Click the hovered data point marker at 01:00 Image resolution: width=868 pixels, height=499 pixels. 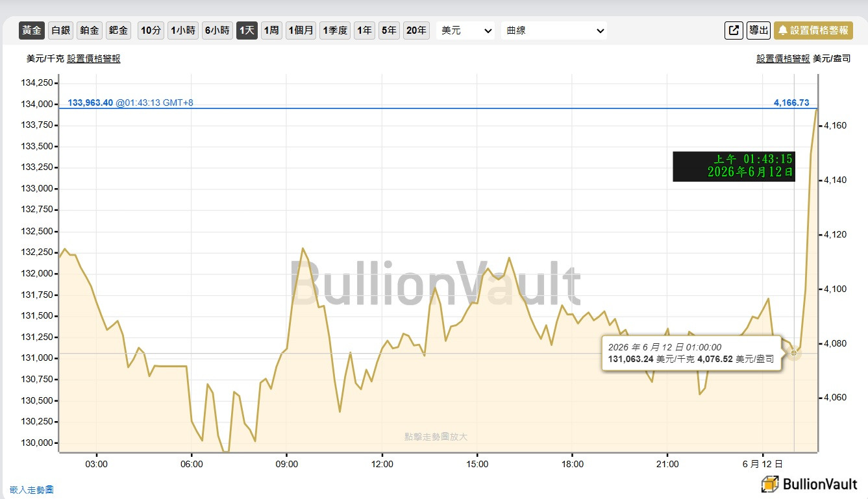click(793, 353)
